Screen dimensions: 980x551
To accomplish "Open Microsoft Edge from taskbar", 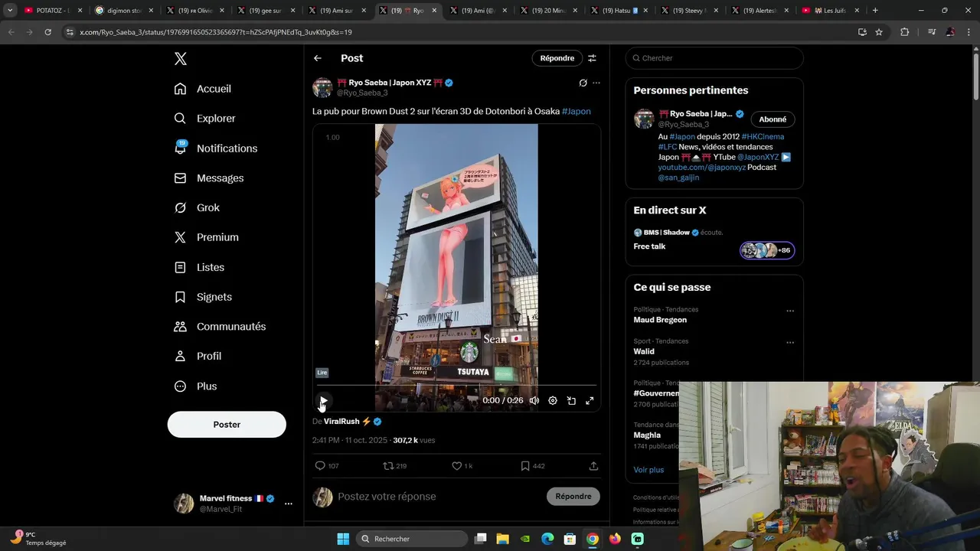I will coord(547,539).
